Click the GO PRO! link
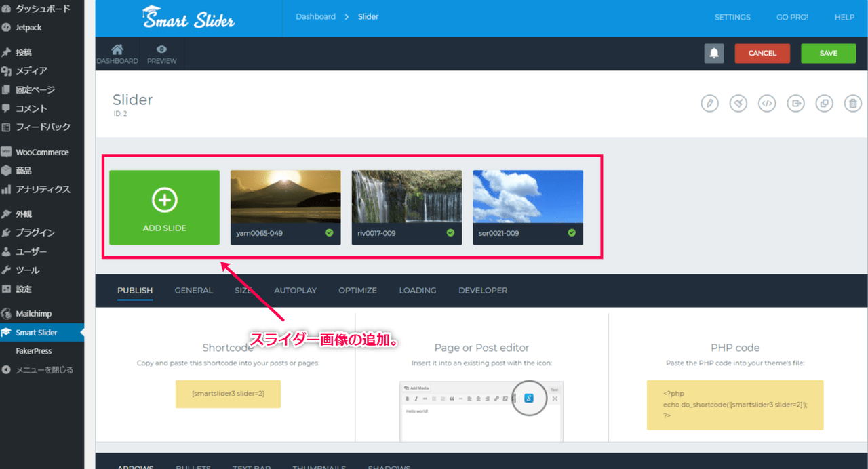Screen dimensions: 868x469 point(792,18)
